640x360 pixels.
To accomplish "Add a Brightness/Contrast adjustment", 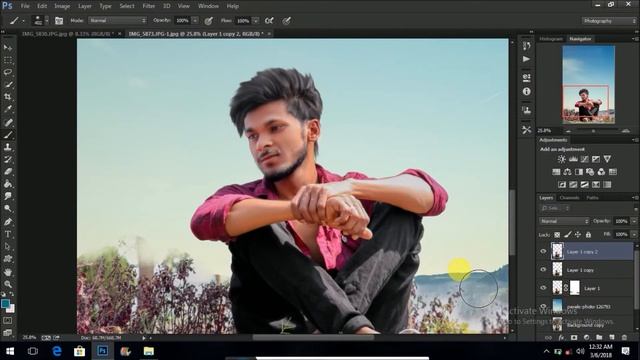I will [x=562, y=159].
